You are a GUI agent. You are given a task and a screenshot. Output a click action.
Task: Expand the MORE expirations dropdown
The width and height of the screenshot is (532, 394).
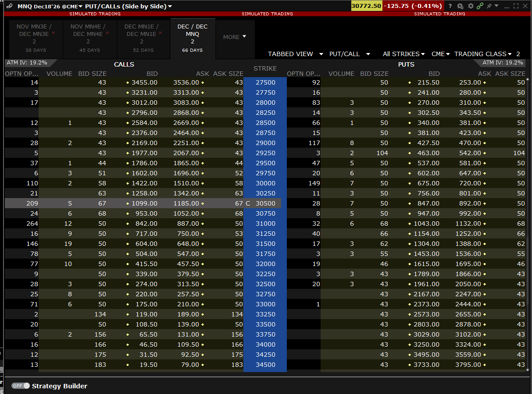click(235, 37)
